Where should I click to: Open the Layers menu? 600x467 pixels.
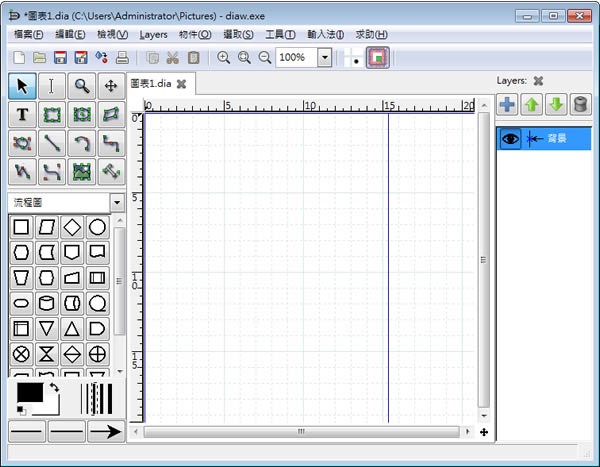point(153,34)
